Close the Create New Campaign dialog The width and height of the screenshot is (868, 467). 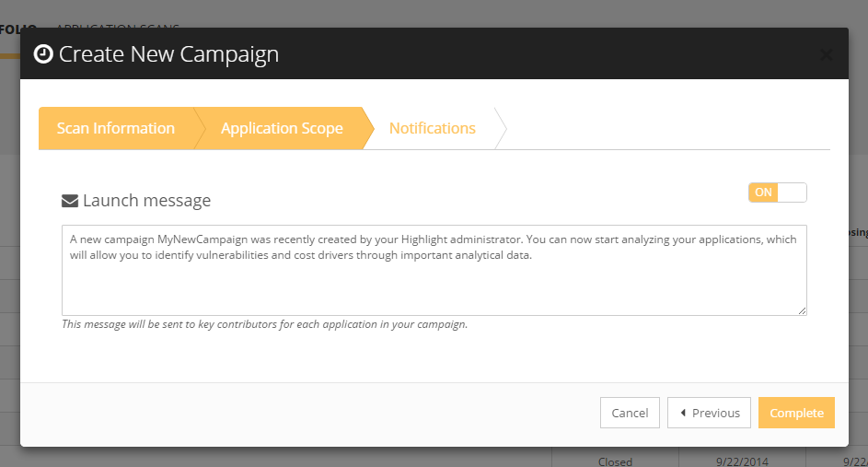(826, 55)
